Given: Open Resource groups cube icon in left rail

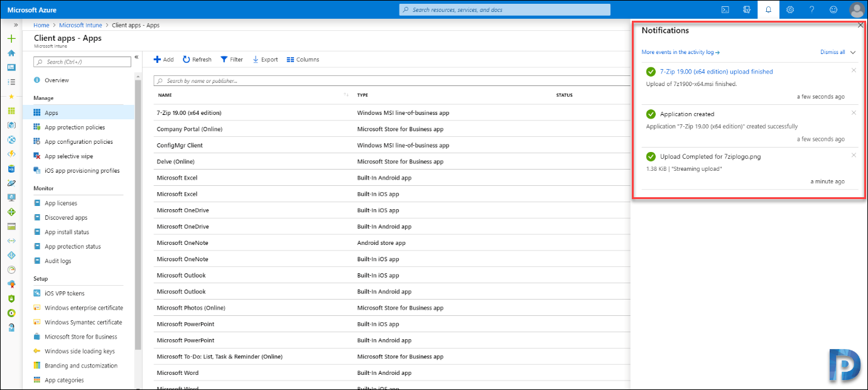Looking at the screenshot, I should pos(11,125).
